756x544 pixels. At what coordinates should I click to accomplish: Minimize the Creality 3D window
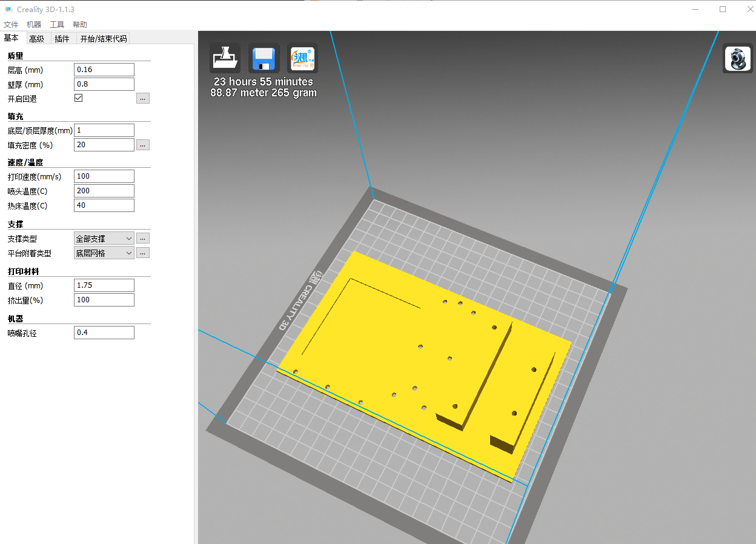tap(695, 9)
